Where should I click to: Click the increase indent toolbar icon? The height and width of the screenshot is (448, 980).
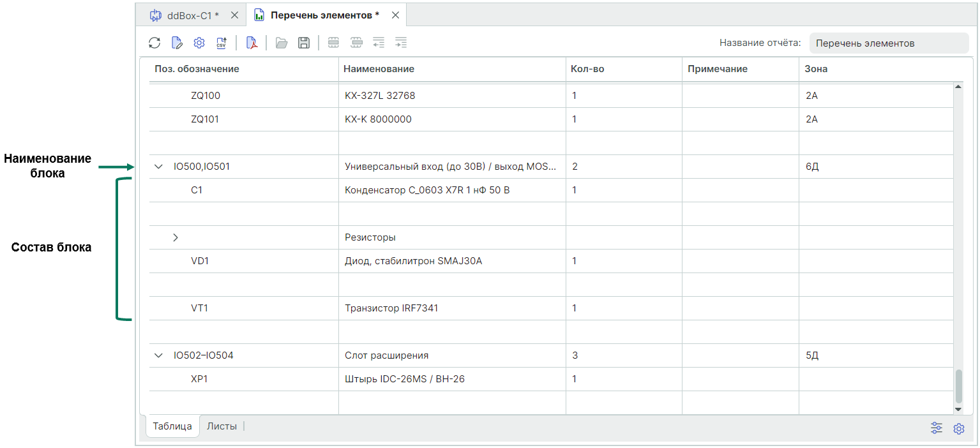401,43
